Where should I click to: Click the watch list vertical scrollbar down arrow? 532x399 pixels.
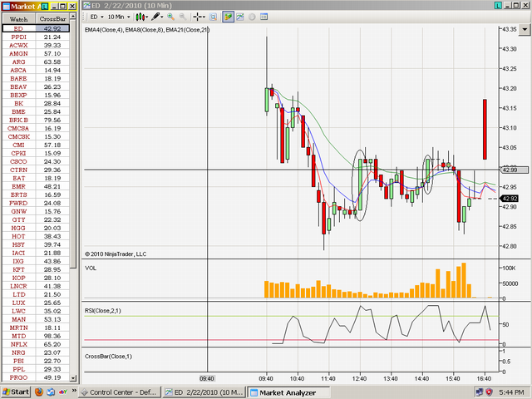(x=73, y=377)
